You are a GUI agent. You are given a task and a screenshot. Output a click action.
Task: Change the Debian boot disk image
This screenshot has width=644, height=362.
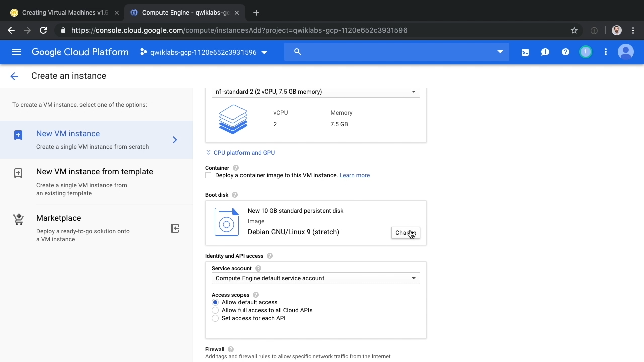[x=406, y=233]
